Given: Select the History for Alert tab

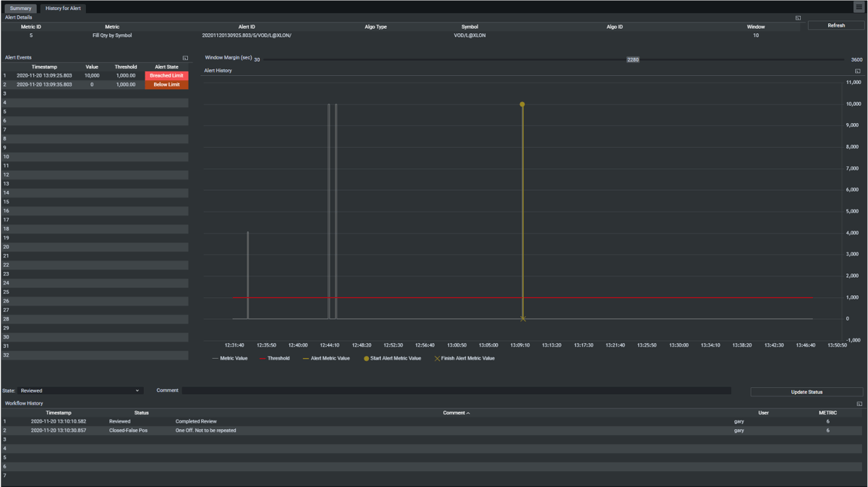Looking at the screenshot, I should [64, 8].
